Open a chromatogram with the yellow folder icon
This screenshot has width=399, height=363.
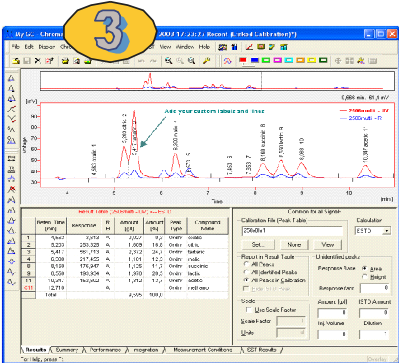[x=16, y=61]
